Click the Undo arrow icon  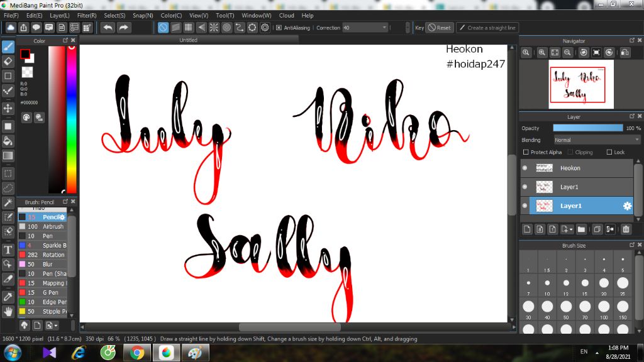(x=108, y=28)
